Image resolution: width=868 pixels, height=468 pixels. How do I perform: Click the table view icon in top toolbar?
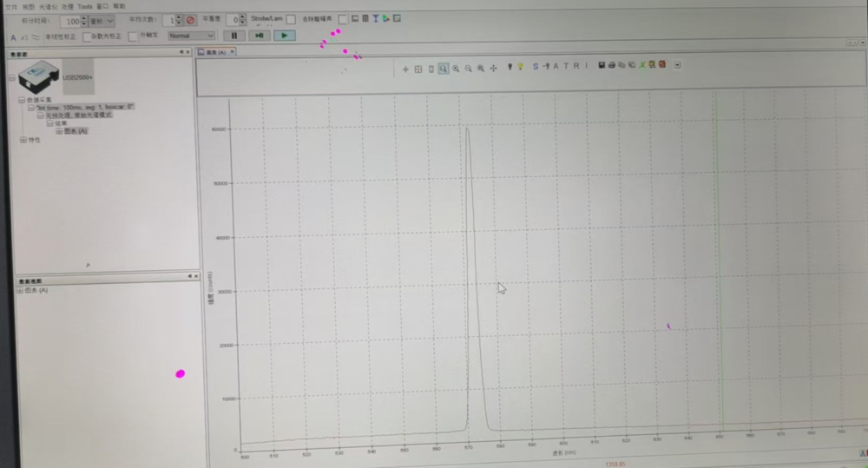click(x=365, y=19)
